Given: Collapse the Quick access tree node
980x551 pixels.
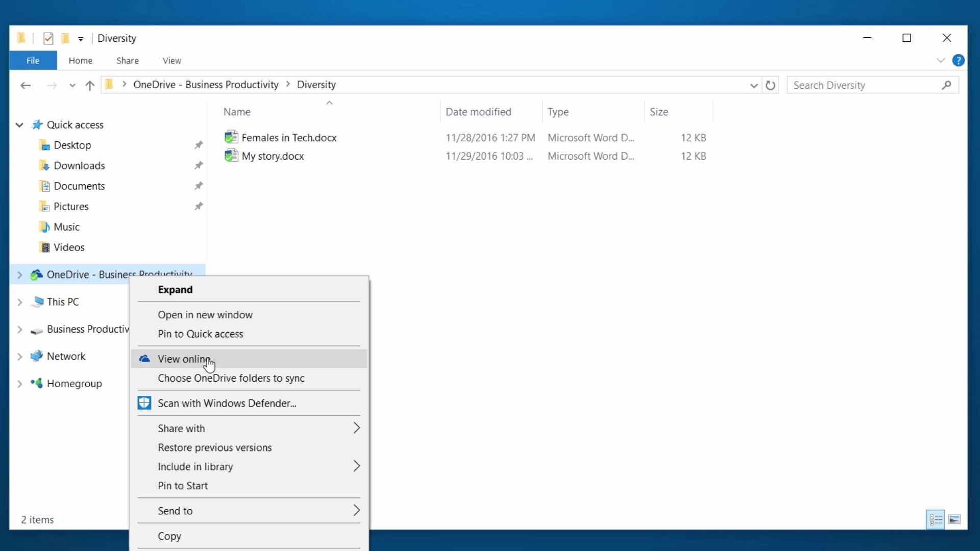Looking at the screenshot, I should click(19, 124).
